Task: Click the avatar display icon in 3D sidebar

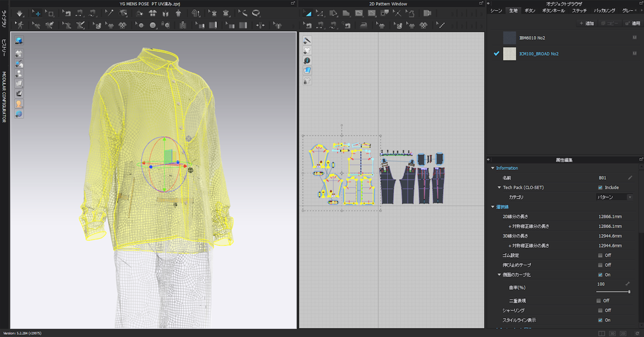Action: tap(19, 104)
